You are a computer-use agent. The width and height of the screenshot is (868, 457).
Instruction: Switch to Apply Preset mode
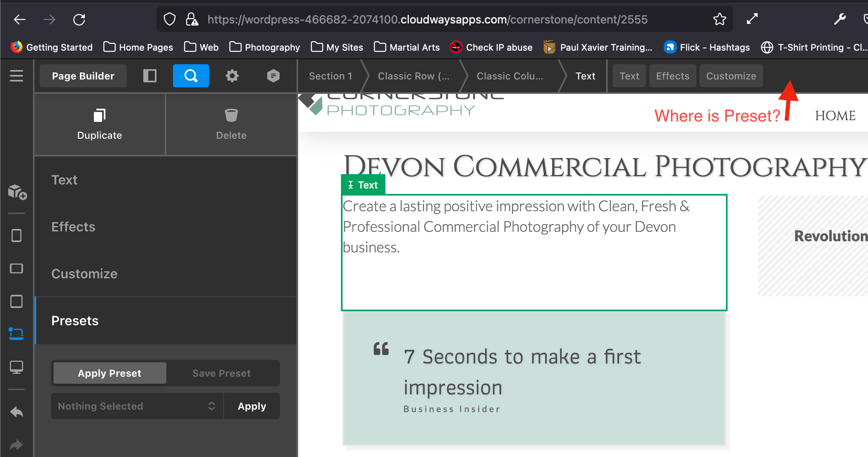(110, 373)
